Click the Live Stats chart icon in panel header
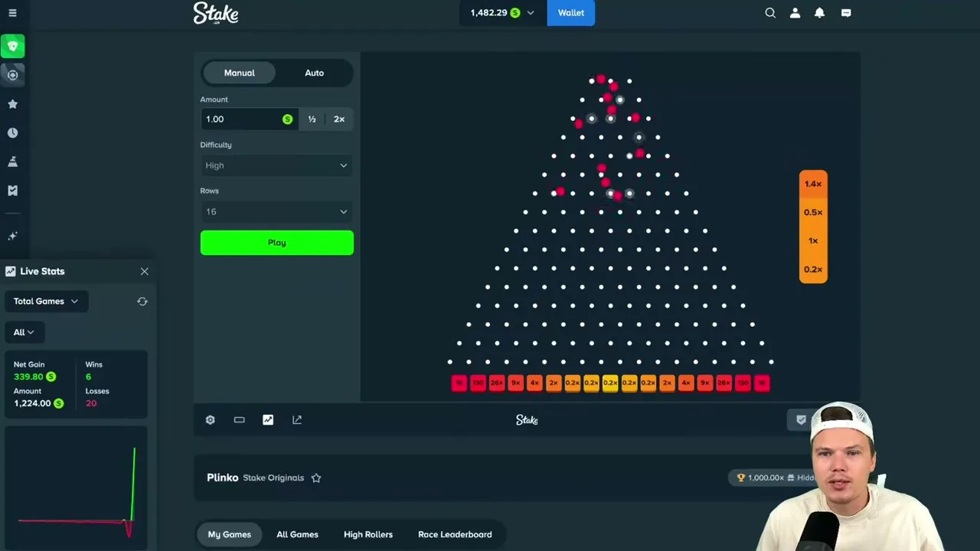This screenshot has width=980, height=551. 11,272
